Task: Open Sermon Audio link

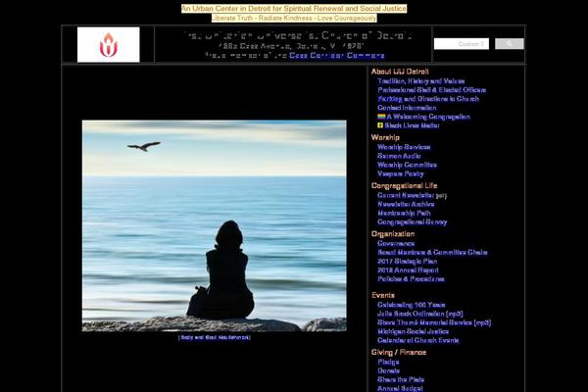Action: pyautogui.click(x=399, y=156)
